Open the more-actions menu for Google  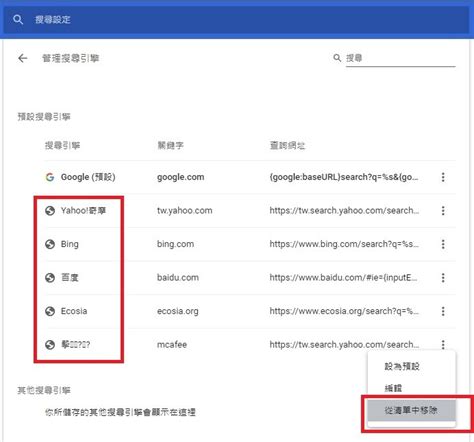[443, 177]
